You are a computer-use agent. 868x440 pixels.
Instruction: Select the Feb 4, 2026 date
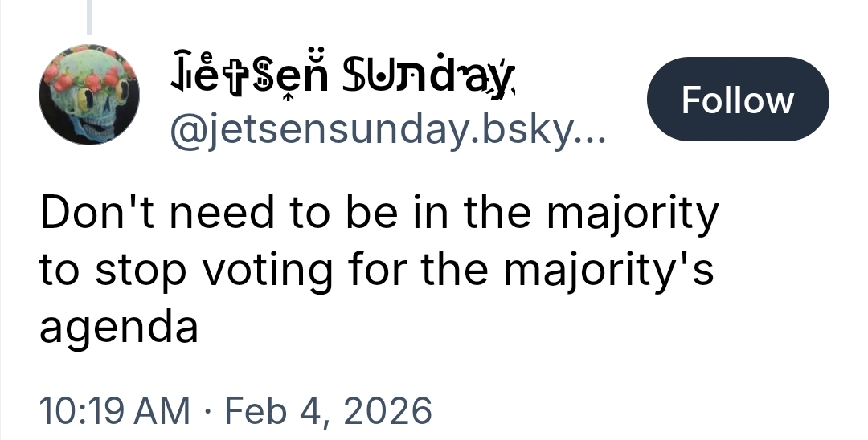tap(328, 409)
